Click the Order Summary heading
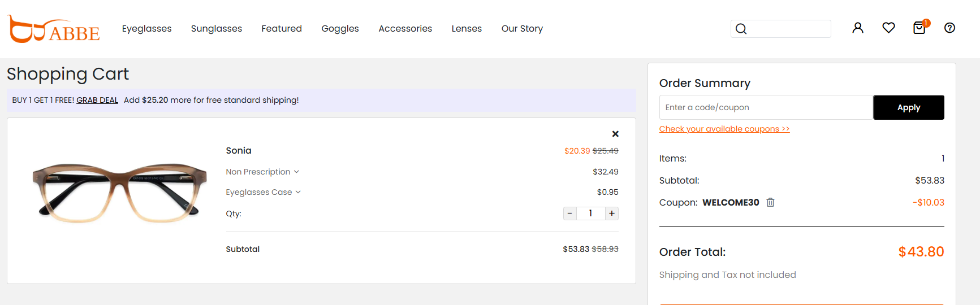This screenshot has height=305, width=980. coord(705,83)
